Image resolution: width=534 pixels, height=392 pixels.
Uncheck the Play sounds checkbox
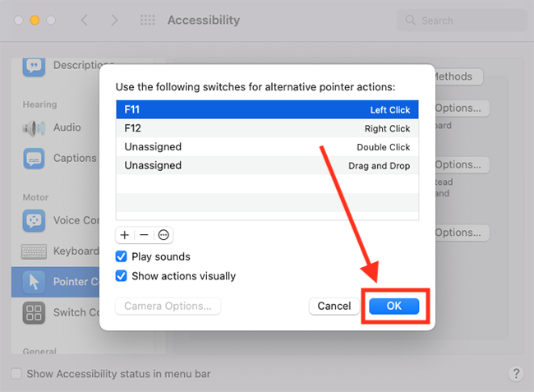(122, 256)
